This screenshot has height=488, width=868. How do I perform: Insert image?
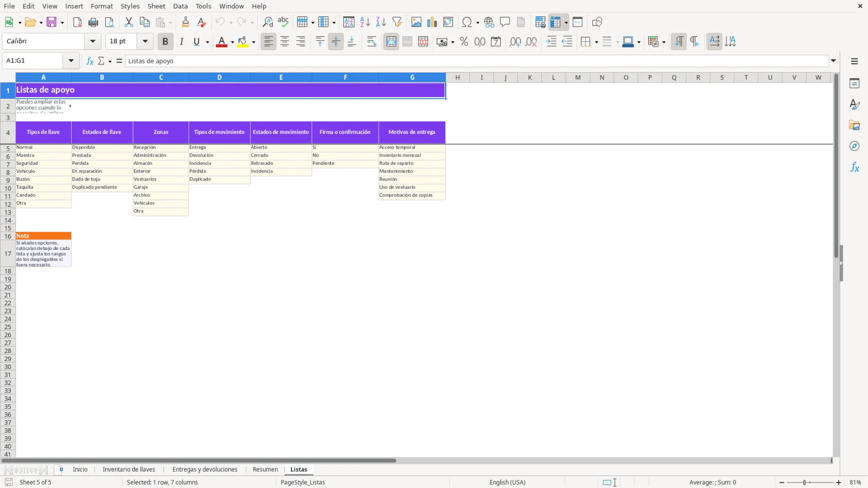click(x=417, y=22)
